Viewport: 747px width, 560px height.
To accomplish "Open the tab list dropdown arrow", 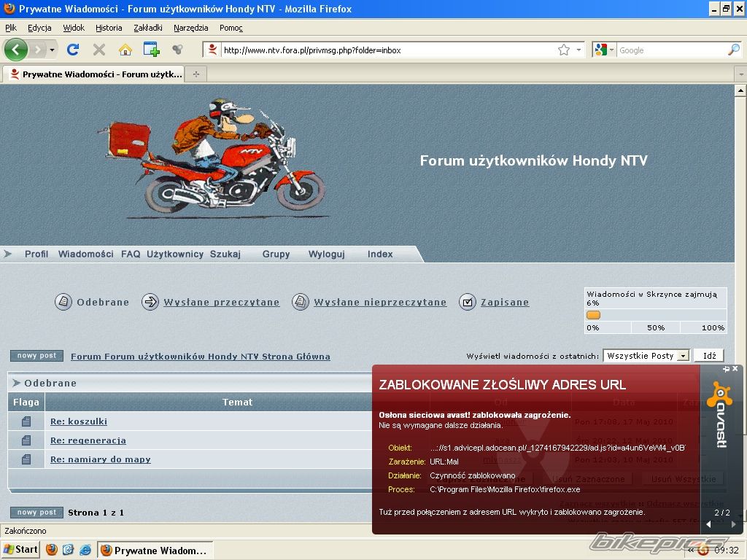I will [741, 74].
